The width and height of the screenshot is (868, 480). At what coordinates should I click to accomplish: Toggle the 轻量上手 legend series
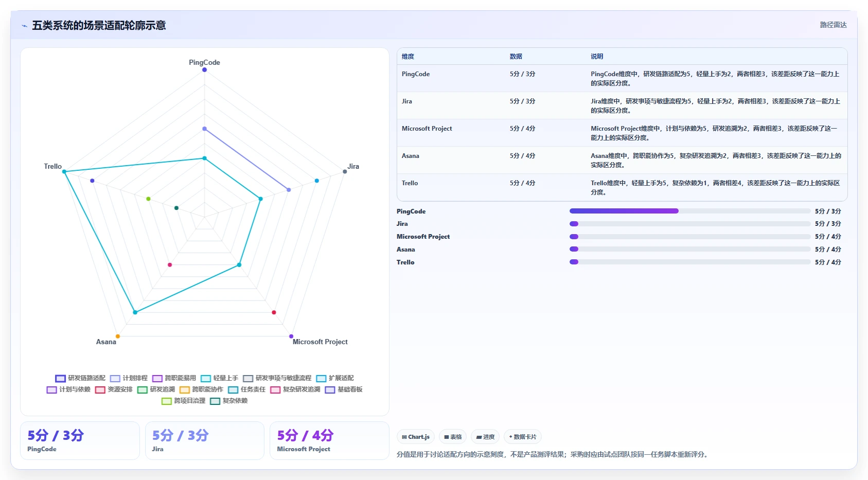(x=219, y=378)
